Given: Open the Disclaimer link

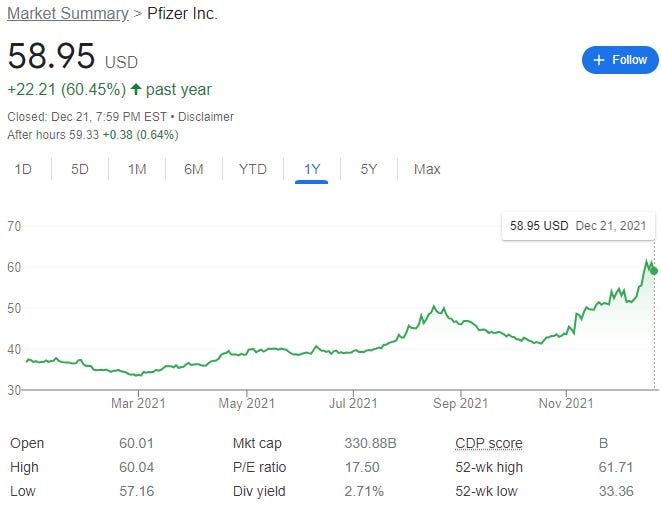Looking at the screenshot, I should coord(206,117).
